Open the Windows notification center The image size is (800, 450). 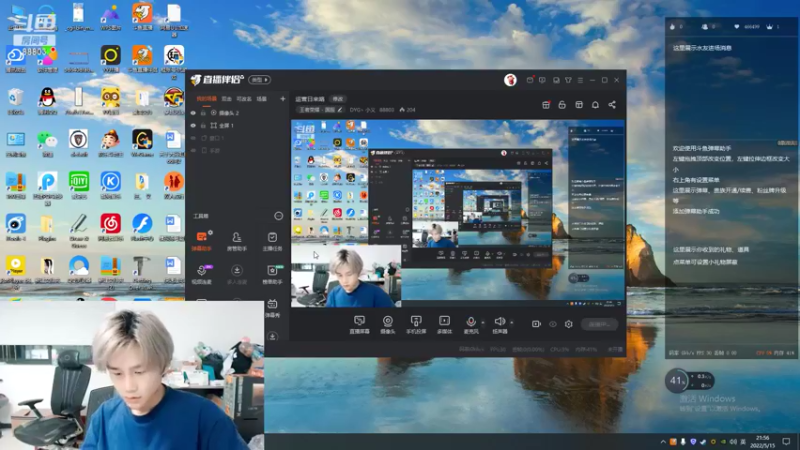click(786, 442)
